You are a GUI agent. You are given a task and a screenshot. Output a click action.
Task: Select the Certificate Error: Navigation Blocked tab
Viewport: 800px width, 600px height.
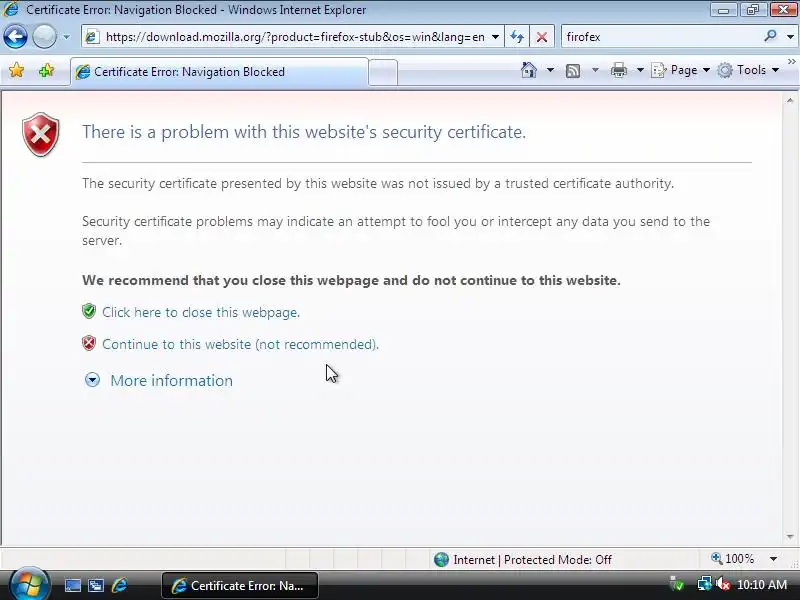219,72
